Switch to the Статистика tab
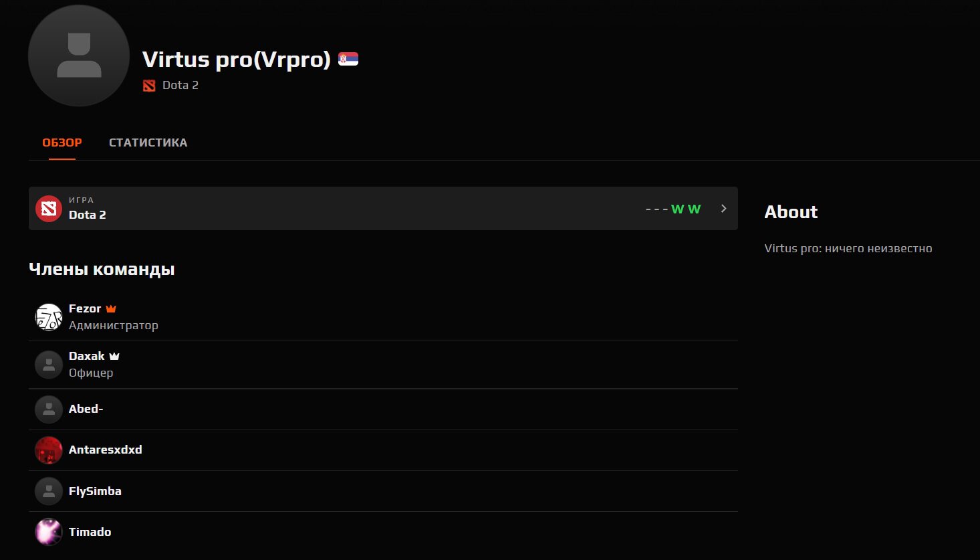 (x=148, y=143)
